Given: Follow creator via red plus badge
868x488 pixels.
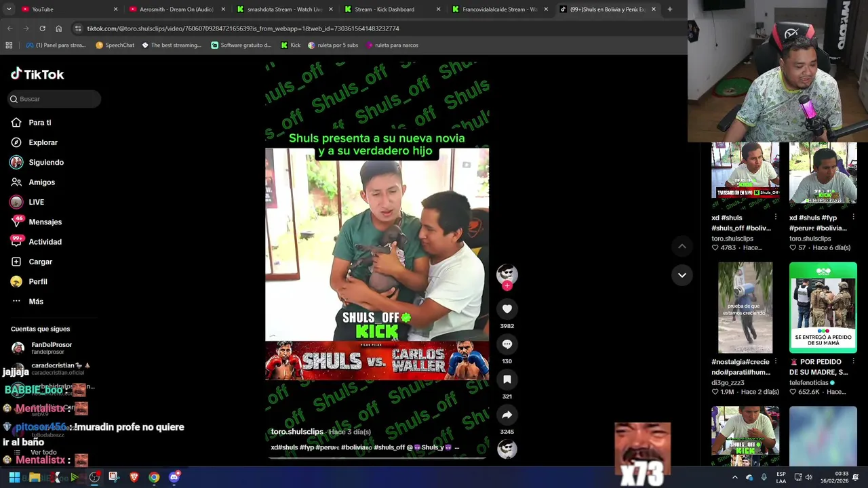Looking at the screenshot, I should point(507,286).
